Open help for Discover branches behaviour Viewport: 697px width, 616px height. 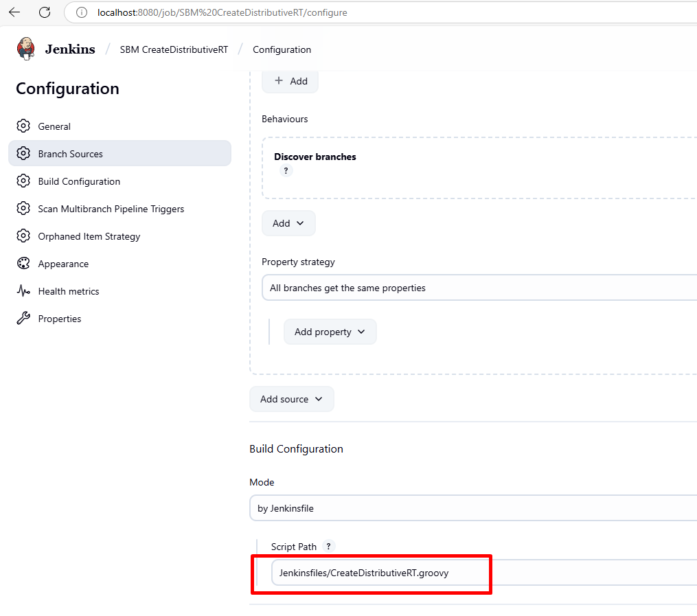286,171
